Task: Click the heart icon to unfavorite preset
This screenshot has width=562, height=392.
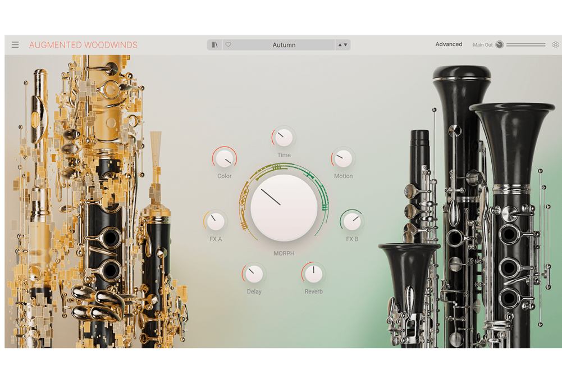Action: [x=227, y=44]
